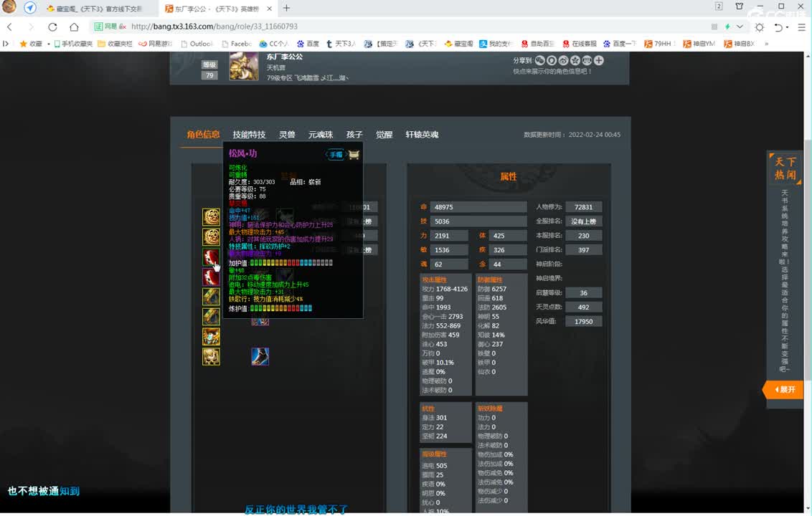Switch to the 藏宝阁 官方线下交易 tab
The height and width of the screenshot is (516, 812).
pyautogui.click(x=94, y=9)
